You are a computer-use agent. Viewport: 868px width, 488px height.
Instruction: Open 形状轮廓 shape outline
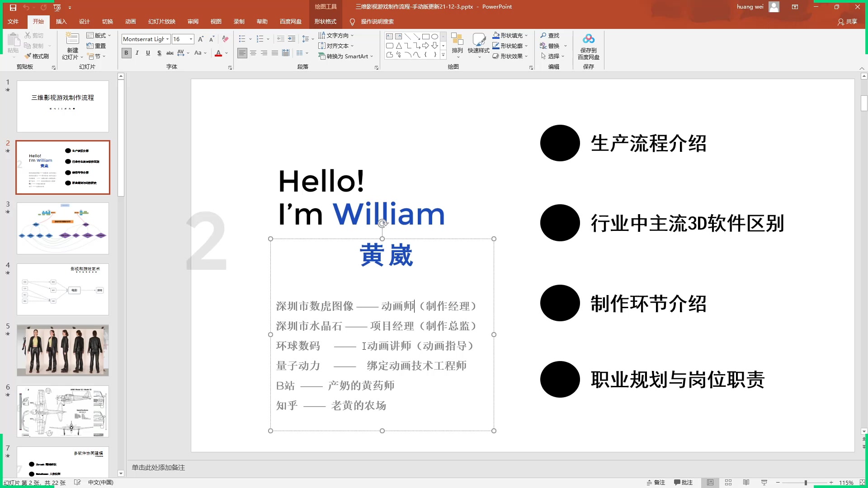[x=510, y=46]
